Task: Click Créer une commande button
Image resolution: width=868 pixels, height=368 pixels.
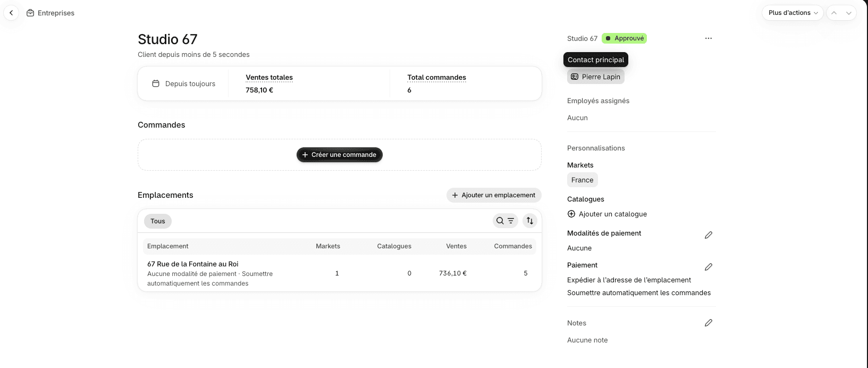Action: pos(340,155)
